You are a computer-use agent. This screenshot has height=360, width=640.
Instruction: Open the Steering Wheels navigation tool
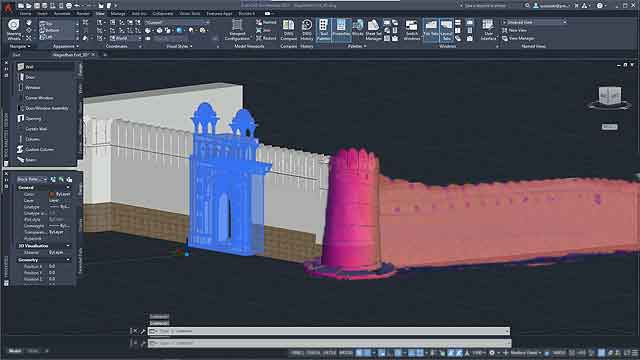[x=13, y=30]
